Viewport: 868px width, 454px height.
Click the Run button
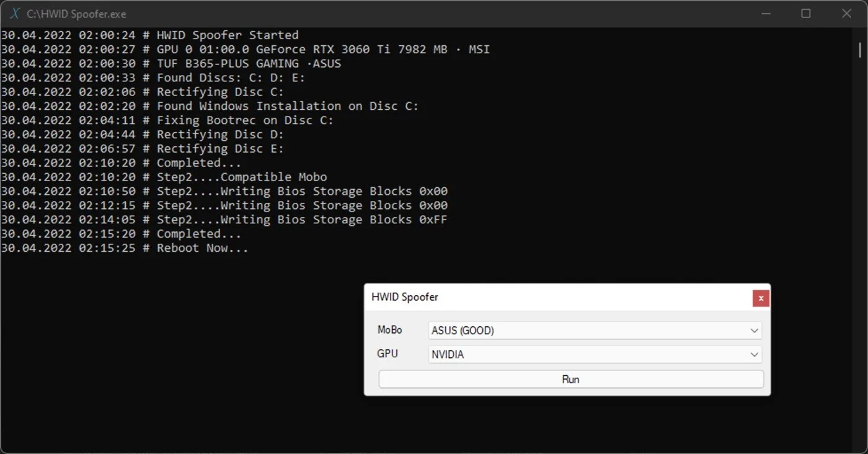[571, 379]
